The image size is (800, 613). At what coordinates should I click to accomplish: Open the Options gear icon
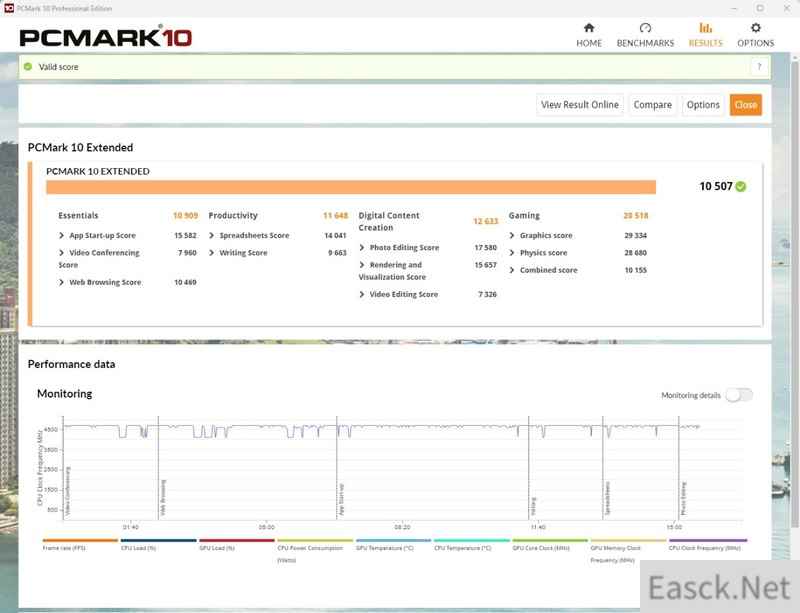tap(756, 28)
